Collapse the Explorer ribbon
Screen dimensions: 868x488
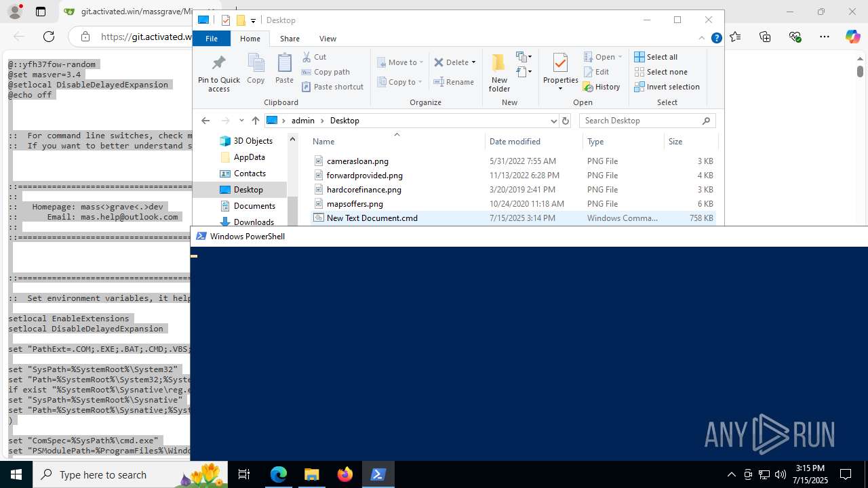[x=703, y=39]
